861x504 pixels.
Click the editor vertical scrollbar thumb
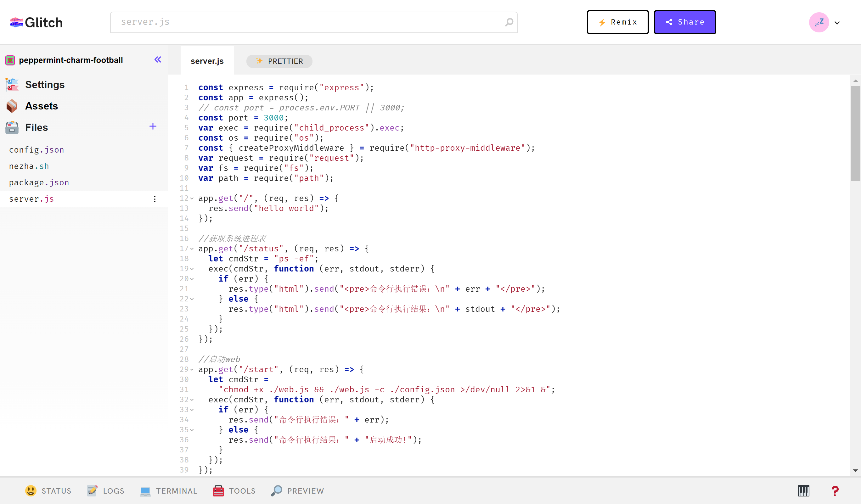(x=855, y=133)
